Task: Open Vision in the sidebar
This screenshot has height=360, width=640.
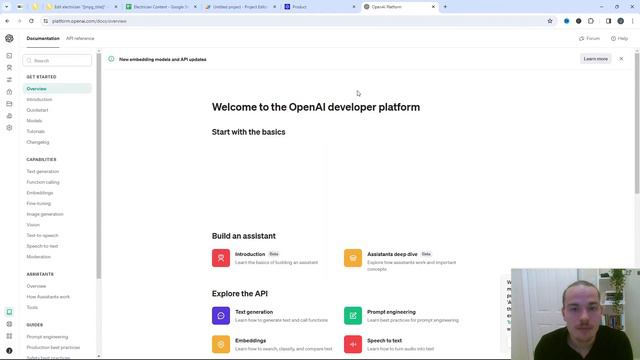Action: pyautogui.click(x=33, y=224)
